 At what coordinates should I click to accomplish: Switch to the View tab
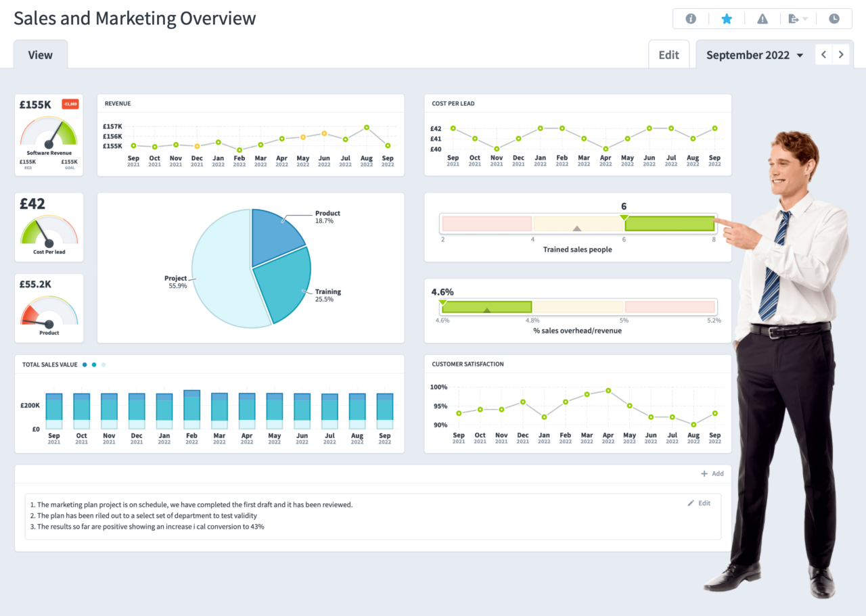tap(40, 54)
